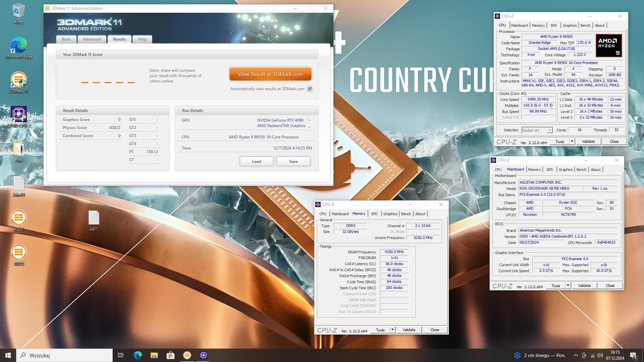This screenshot has height=362, width=644.
Task: Click the Load button in Run Details
Action: [256, 161]
